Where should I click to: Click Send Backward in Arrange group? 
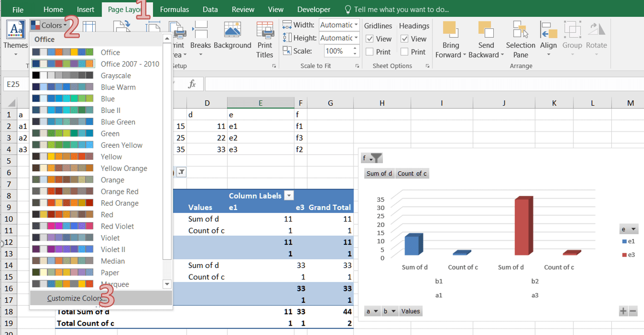(485, 38)
